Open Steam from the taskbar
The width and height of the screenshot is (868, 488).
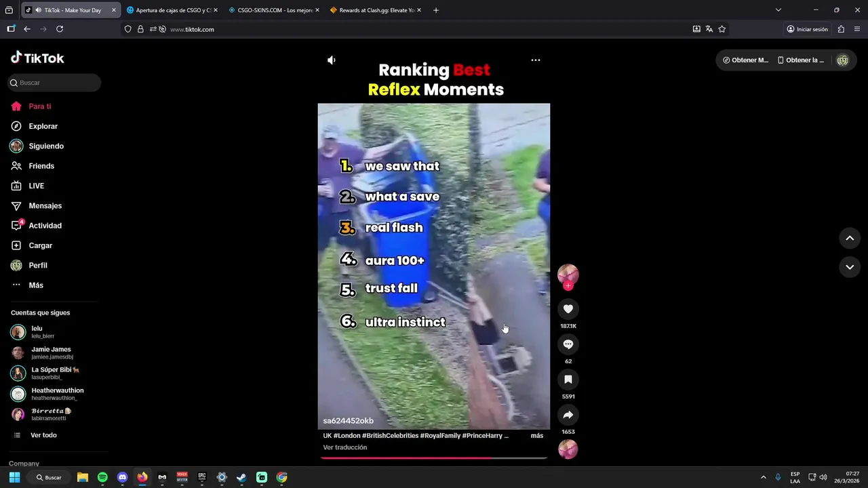tap(241, 477)
